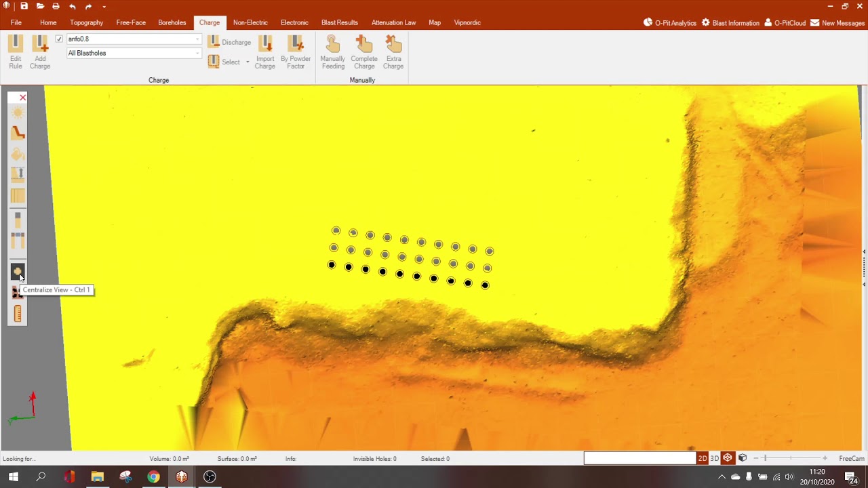This screenshot has width=868, height=488.
Task: Click the striped panels icon in side toolbar
Action: 18,197
